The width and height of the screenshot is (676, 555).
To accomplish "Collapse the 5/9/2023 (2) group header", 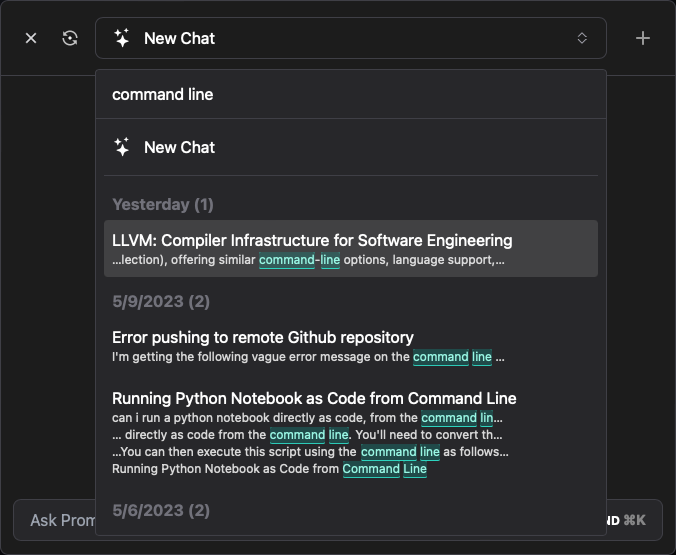I will click(161, 301).
